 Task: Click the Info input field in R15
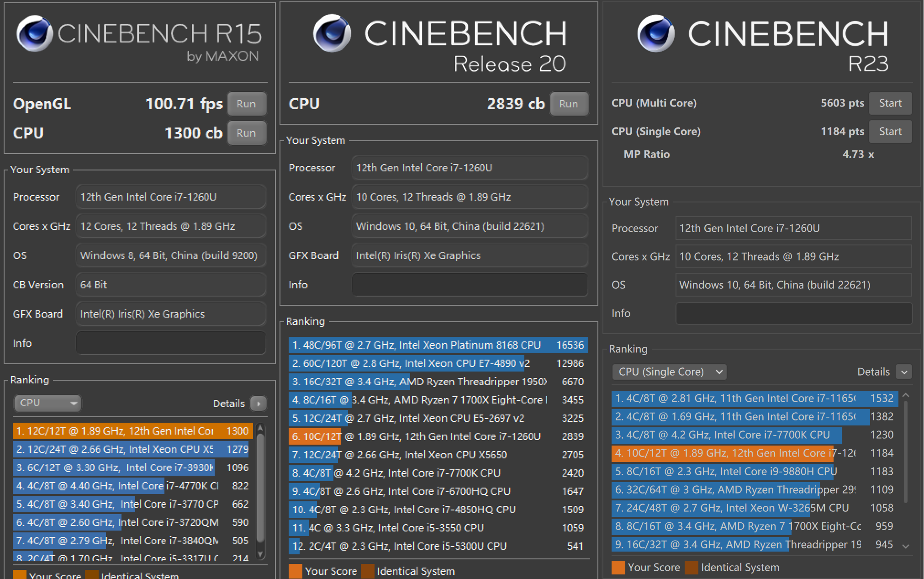point(170,343)
